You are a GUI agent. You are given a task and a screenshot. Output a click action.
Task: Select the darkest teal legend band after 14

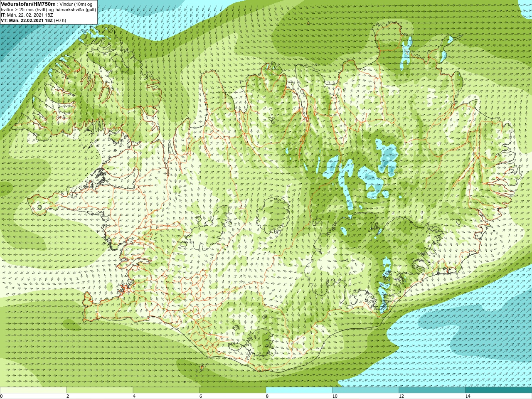499,390
